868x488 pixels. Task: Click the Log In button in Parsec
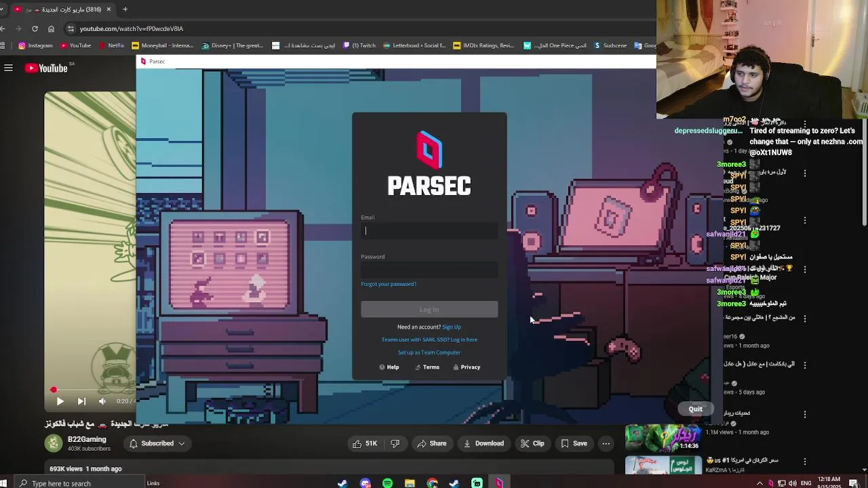pyautogui.click(x=429, y=310)
